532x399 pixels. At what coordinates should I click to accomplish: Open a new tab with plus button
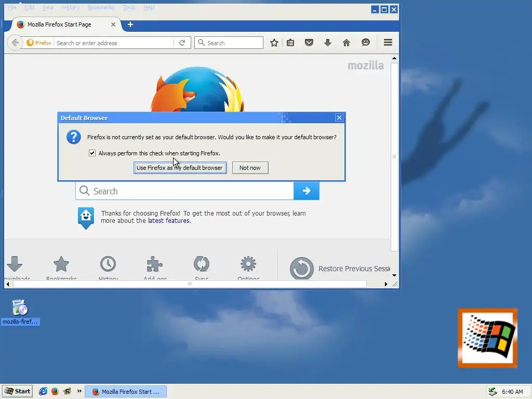click(130, 24)
